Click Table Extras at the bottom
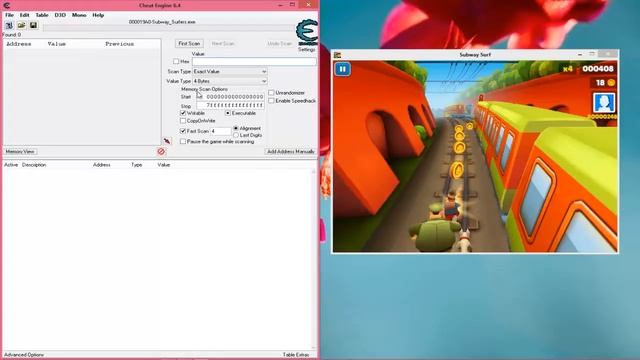 (x=296, y=355)
